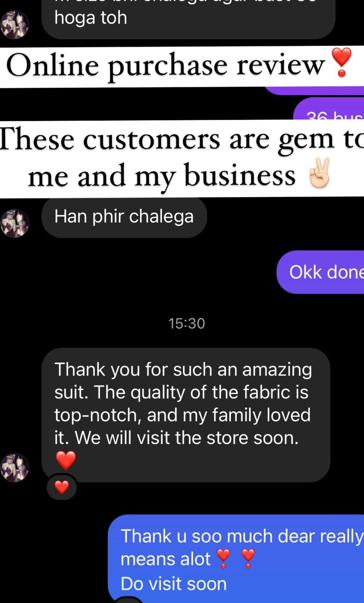
Task: Tap the victory hand emoji in the banner
Action: (319, 173)
